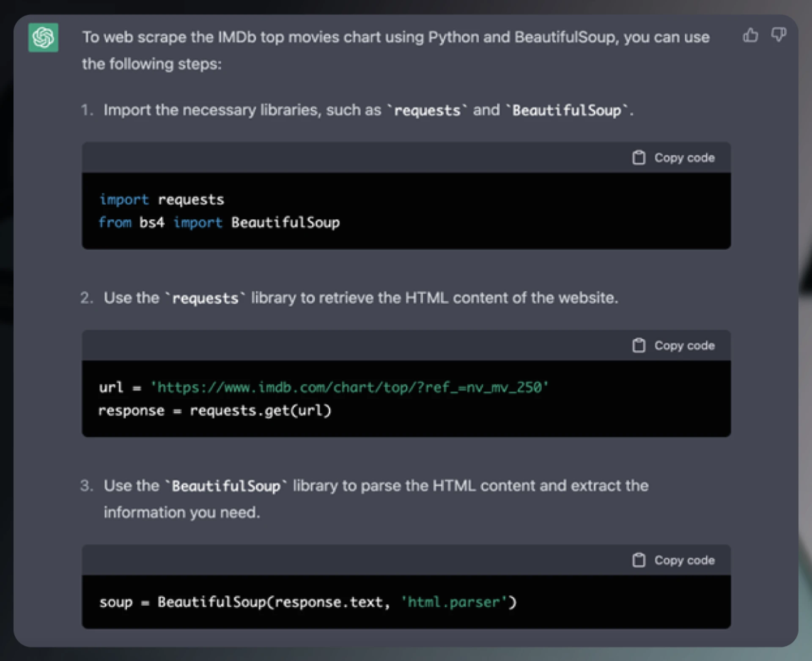Screen dimensions: 812x661
Task: Click 'response = requests.get(url)' code line
Action: pos(215,411)
